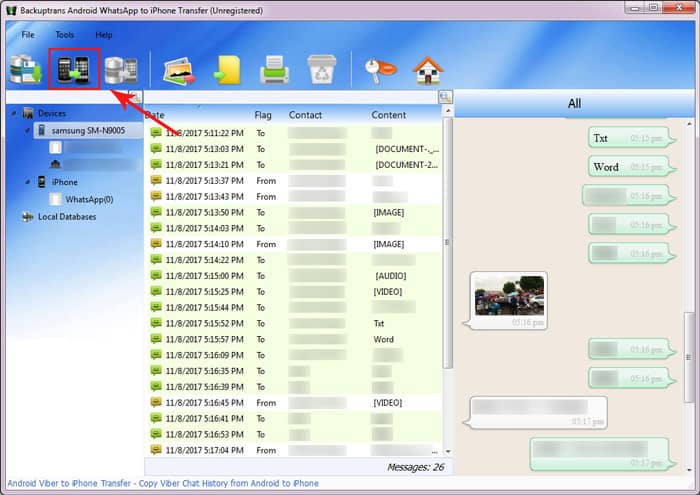The image size is (700, 495).
Task: Open the File menu
Action: coord(28,35)
